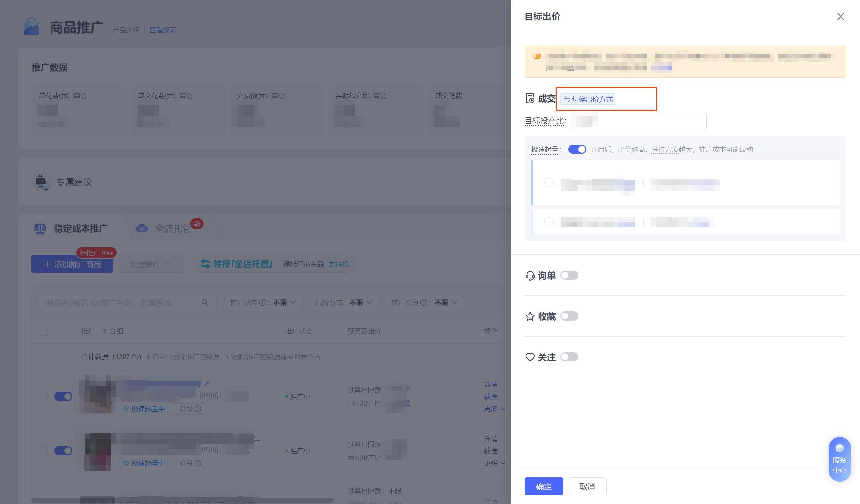Click the 收藏 star icon

[x=530, y=316]
